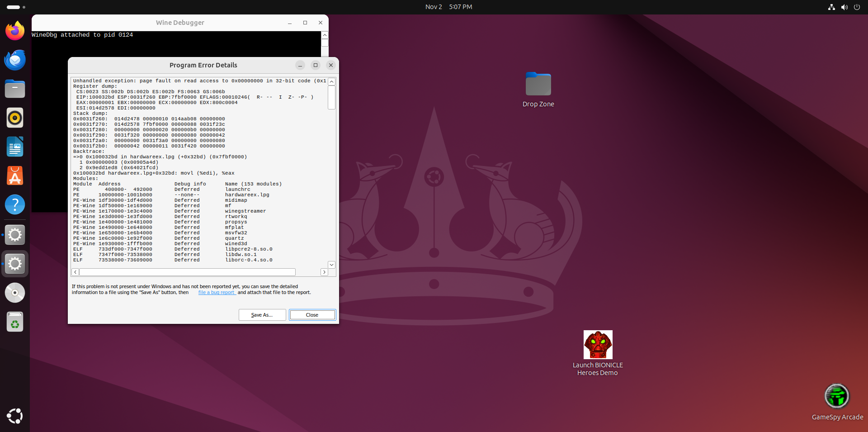
Task: Close the Wine Debugger window
Action: point(321,23)
